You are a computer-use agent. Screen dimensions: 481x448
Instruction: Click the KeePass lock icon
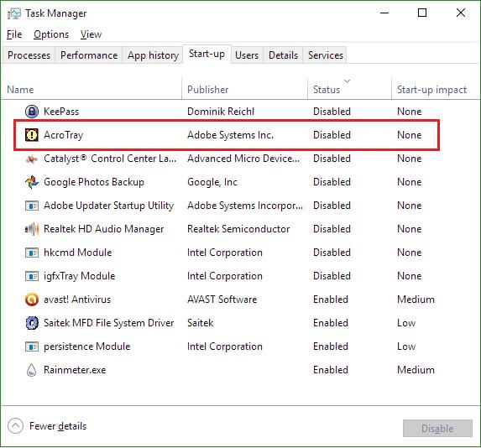point(32,112)
